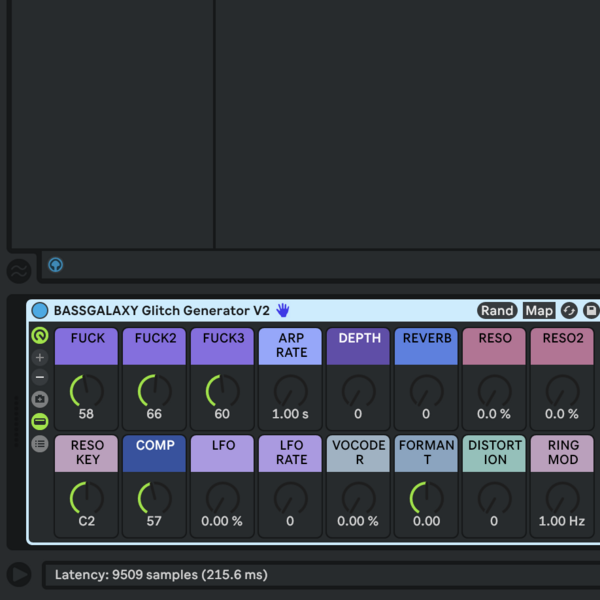Select the REVERB label header
600x600 pixels.
426,346
